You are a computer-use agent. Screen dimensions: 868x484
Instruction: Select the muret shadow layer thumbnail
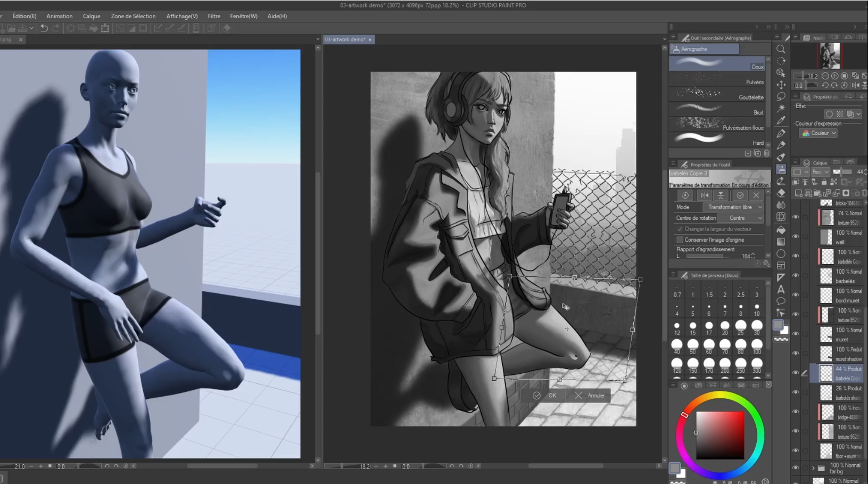tap(825, 354)
